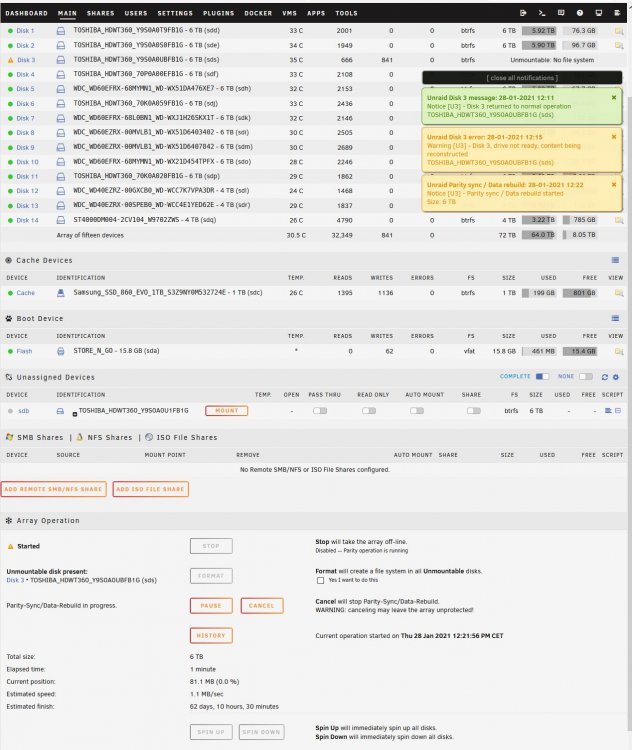Open the web terminal icon
Viewport: 632px width, 750px height.
pos(542,13)
